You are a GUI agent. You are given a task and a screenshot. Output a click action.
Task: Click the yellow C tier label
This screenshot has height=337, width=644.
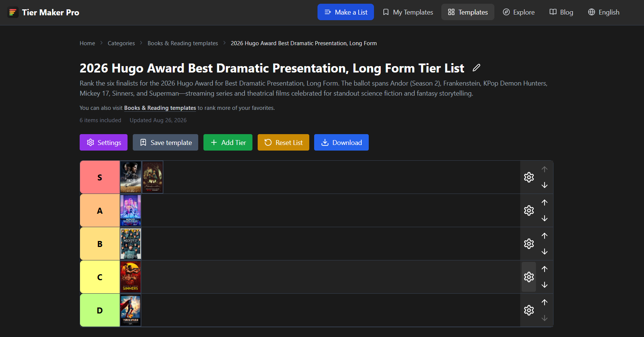100,277
